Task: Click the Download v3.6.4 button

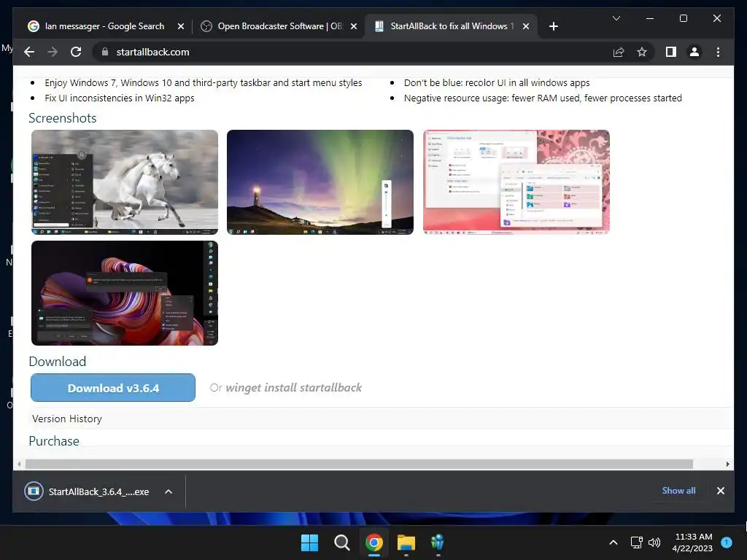Action: click(x=113, y=388)
